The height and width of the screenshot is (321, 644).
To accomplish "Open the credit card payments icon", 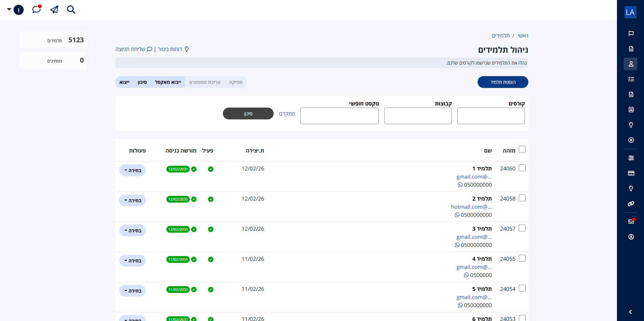I will [631, 173].
